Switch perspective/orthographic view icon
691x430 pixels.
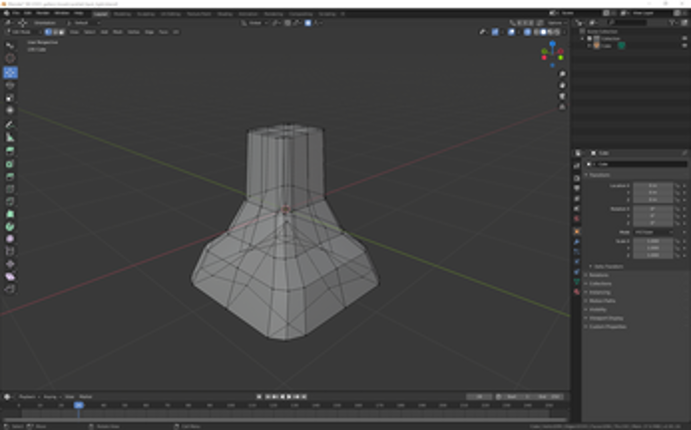click(x=562, y=107)
